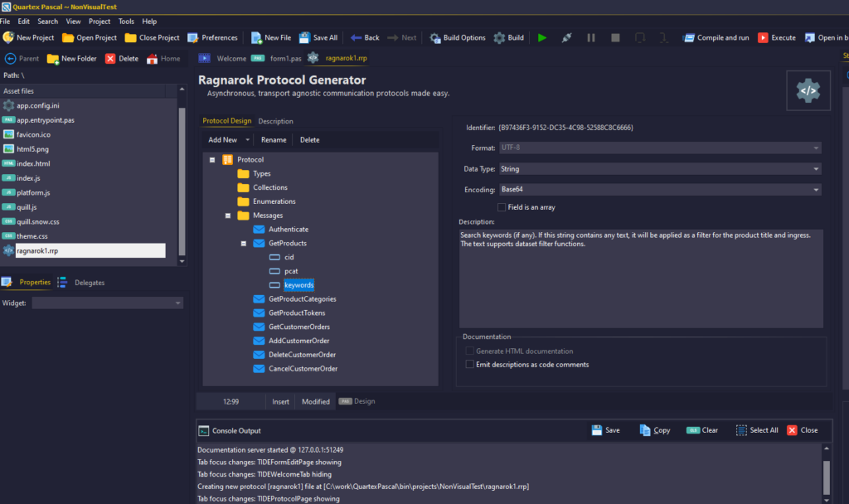The height and width of the screenshot is (504, 849).
Task: Open the Data Type dropdown
Action: point(660,169)
